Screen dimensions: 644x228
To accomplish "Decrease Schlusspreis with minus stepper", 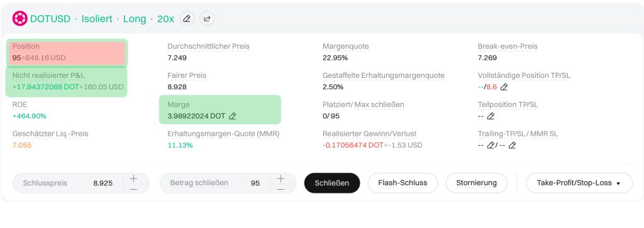I will click(133, 188).
